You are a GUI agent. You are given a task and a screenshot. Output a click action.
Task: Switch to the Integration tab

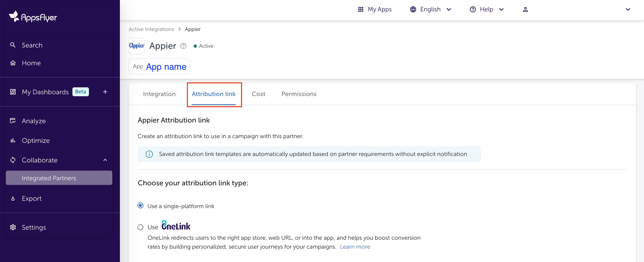[x=159, y=94]
